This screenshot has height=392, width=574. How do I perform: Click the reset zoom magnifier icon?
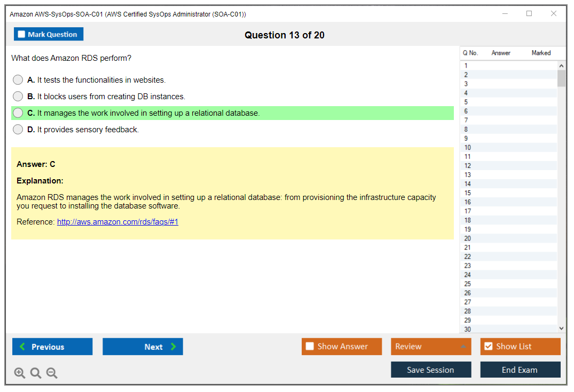36,373
